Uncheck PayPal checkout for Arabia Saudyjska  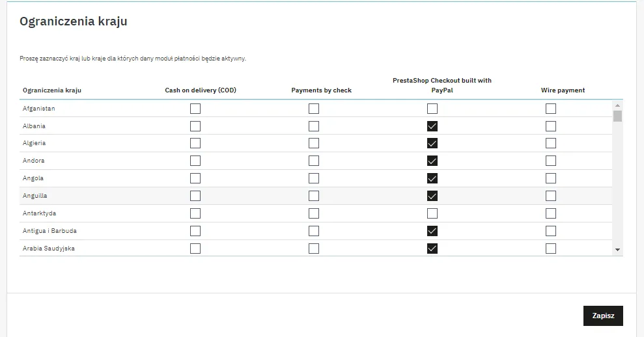coord(432,248)
